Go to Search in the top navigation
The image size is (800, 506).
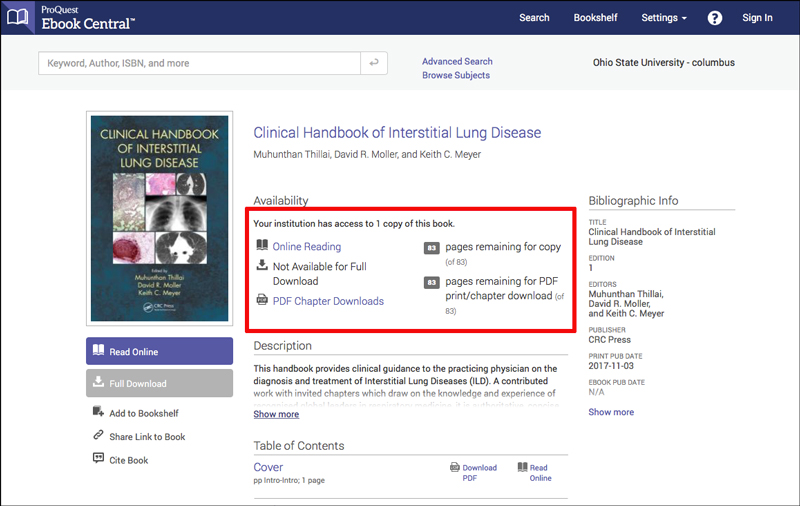(x=534, y=18)
